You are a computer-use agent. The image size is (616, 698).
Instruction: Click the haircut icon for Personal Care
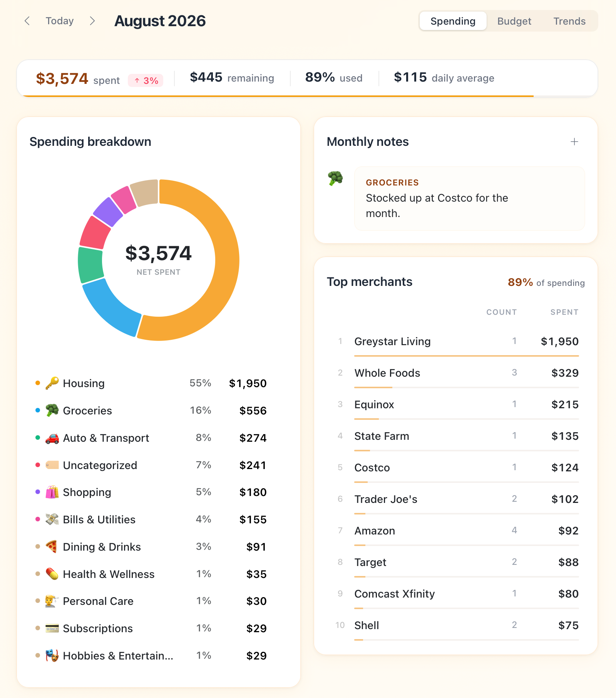52,601
